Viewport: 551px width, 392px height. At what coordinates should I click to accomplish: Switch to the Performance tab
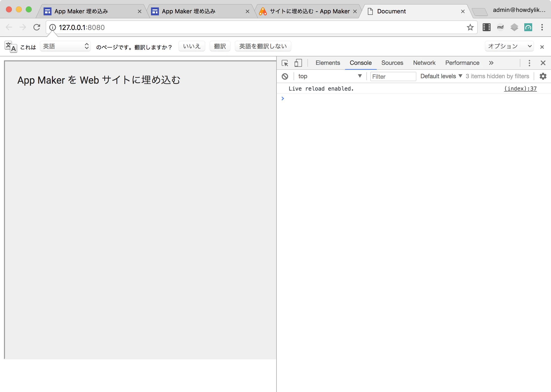click(462, 63)
